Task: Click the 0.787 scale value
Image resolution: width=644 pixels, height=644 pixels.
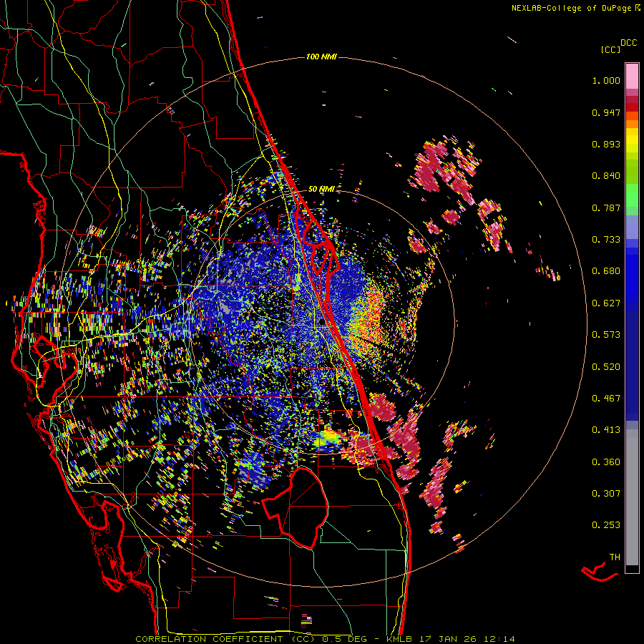Action: [606, 208]
